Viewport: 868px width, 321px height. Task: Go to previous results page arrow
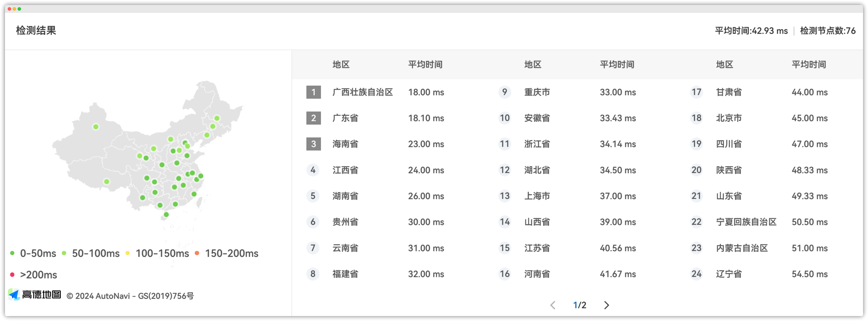point(553,305)
